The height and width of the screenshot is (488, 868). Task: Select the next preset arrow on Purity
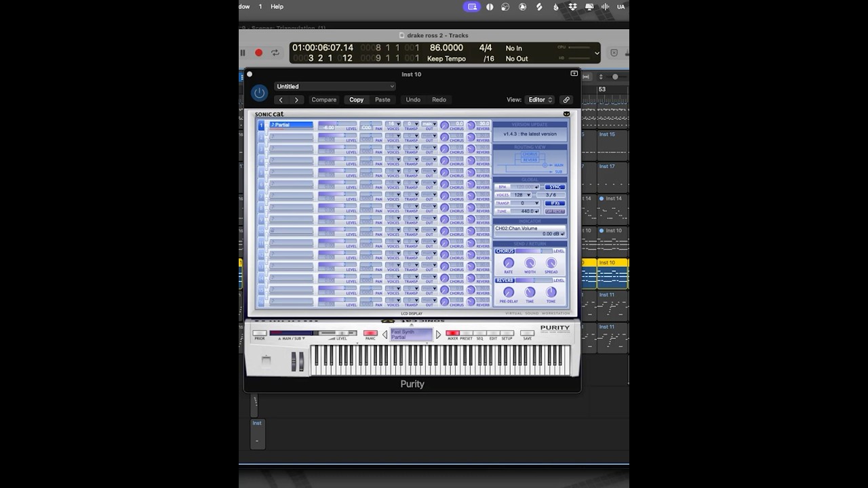(x=438, y=335)
